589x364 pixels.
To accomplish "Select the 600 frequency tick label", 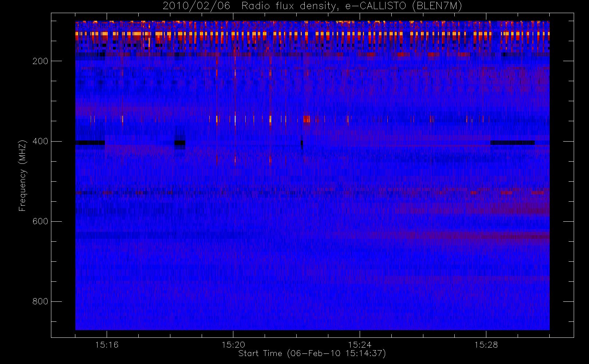I will 40,221.
